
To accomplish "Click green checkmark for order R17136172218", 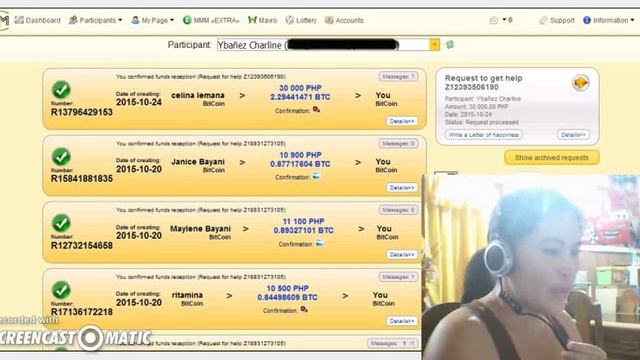I will [x=61, y=290].
